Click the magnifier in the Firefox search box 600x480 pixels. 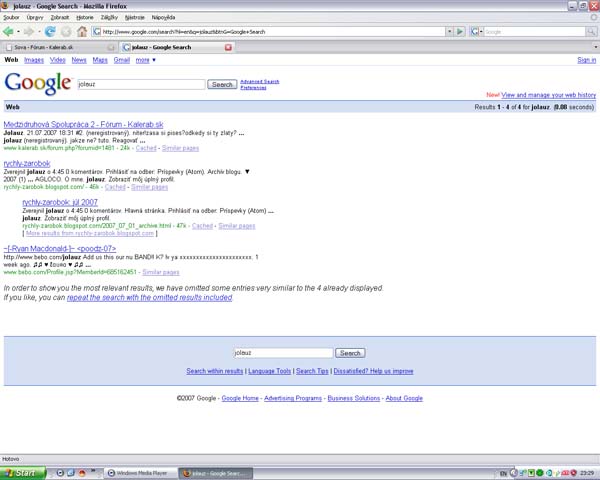point(591,32)
